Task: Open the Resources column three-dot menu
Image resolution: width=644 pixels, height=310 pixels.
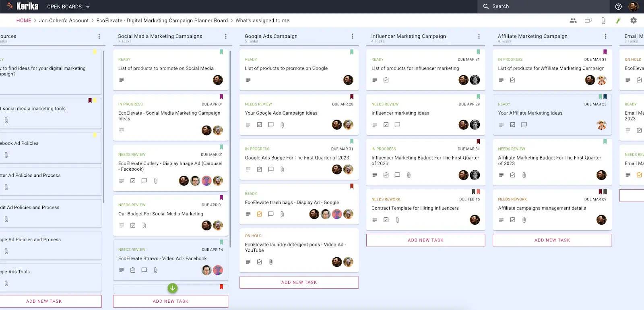Action: point(99,36)
